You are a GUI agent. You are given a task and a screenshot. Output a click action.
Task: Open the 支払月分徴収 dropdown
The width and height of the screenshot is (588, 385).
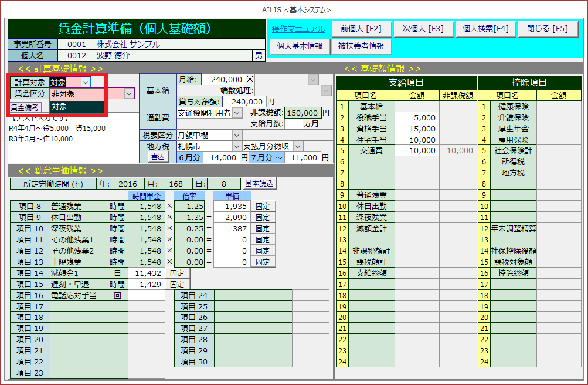(x=298, y=146)
